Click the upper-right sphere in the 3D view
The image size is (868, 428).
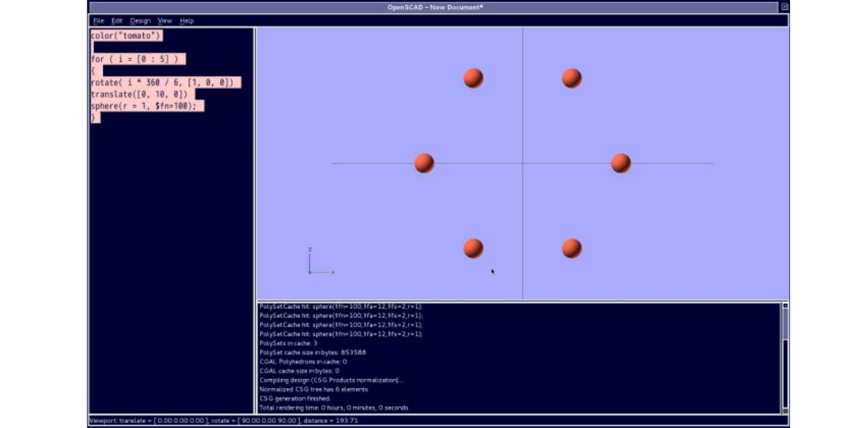(572, 78)
